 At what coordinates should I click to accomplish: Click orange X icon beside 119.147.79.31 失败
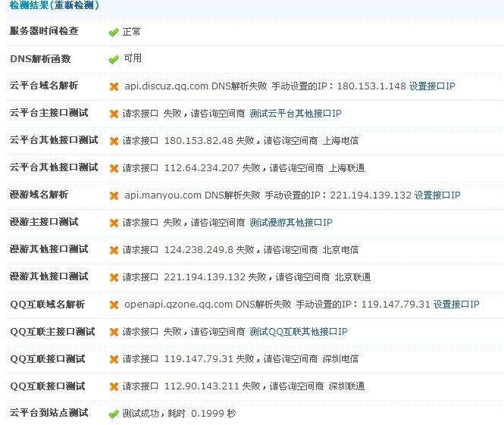(114, 359)
